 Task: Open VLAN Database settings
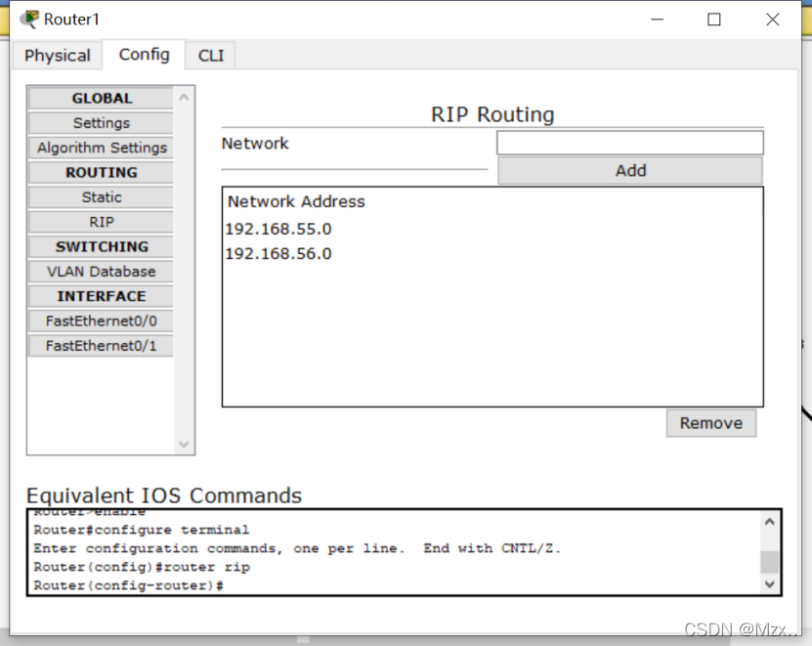pyautogui.click(x=101, y=272)
